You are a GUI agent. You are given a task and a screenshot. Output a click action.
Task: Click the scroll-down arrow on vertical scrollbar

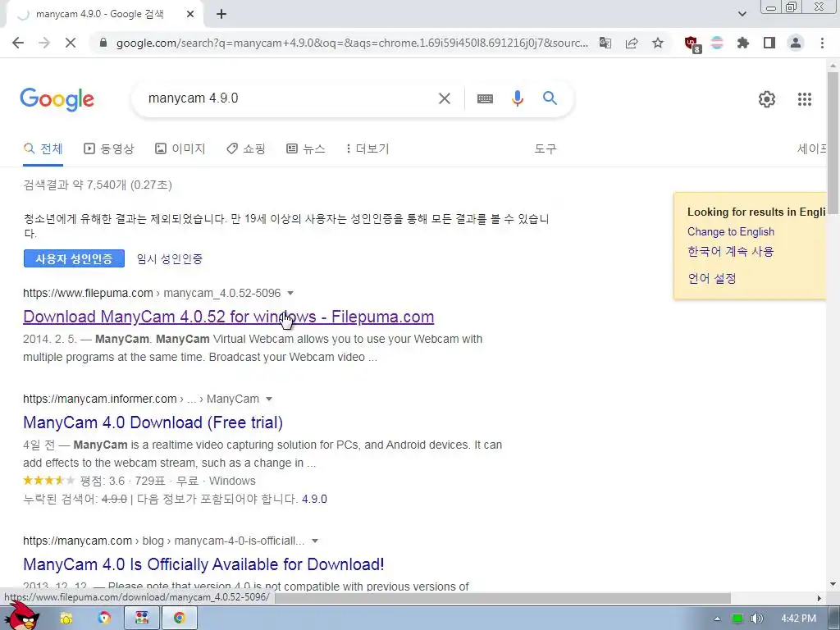click(x=833, y=584)
